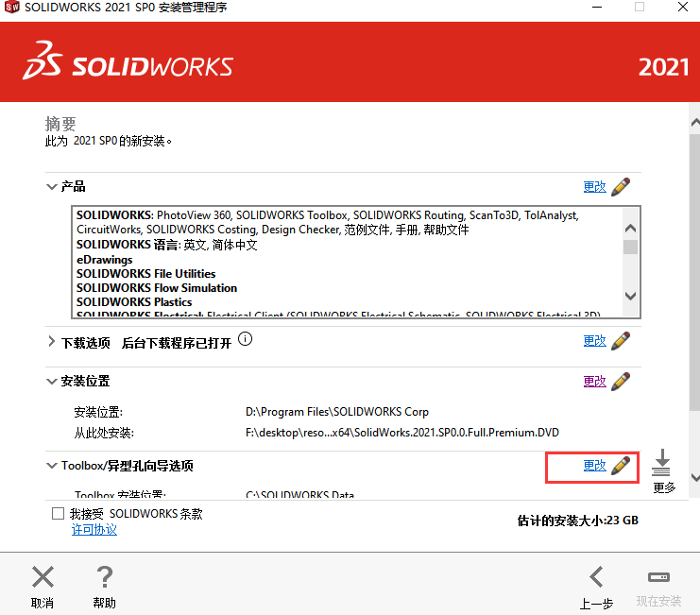The height and width of the screenshot is (615, 700).
Task: Click the 取消 X icon
Action: click(43, 576)
